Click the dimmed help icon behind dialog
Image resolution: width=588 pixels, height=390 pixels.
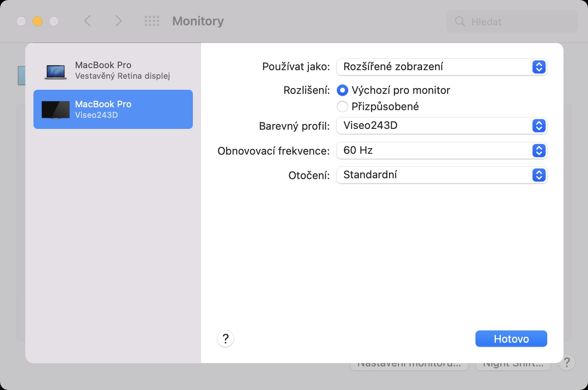tap(567, 362)
